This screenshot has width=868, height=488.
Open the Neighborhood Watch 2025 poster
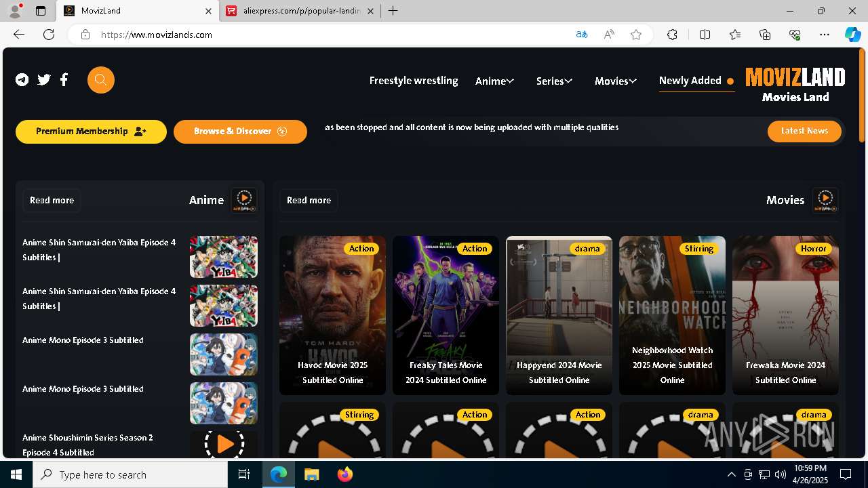(672, 315)
